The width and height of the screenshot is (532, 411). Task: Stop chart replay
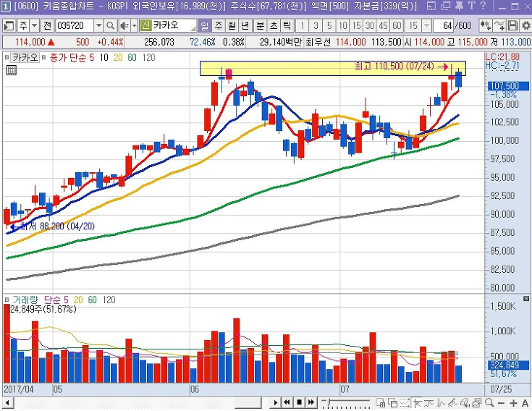[x=299, y=403]
